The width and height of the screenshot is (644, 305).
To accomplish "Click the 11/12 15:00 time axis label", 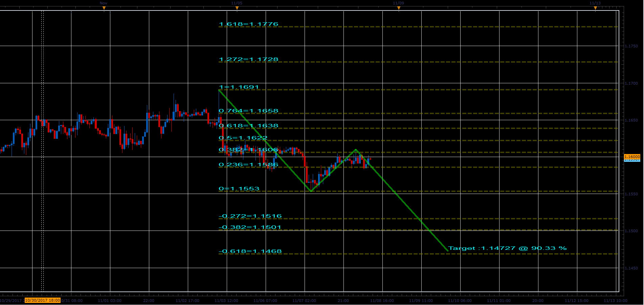I will [577, 301].
